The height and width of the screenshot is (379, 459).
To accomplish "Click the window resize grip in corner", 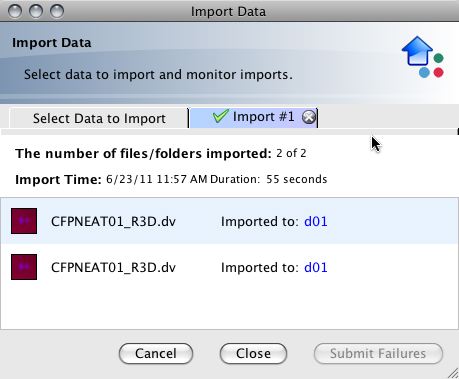I will tap(453, 373).
